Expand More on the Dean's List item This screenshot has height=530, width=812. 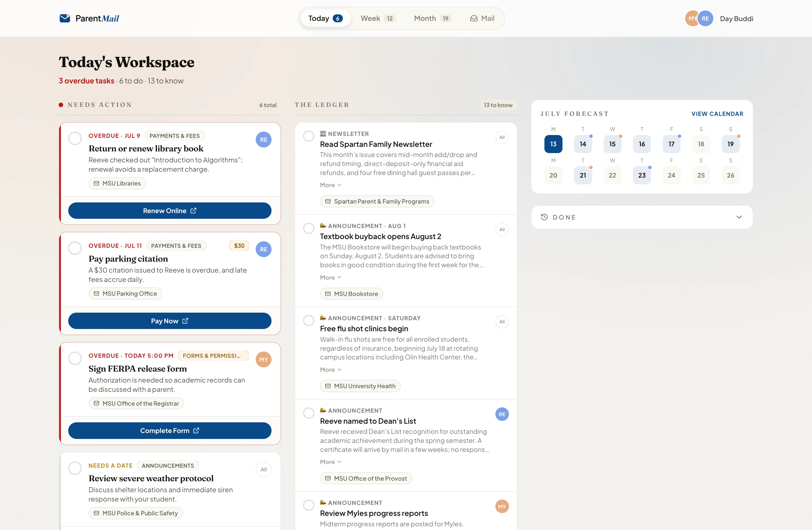331,461
